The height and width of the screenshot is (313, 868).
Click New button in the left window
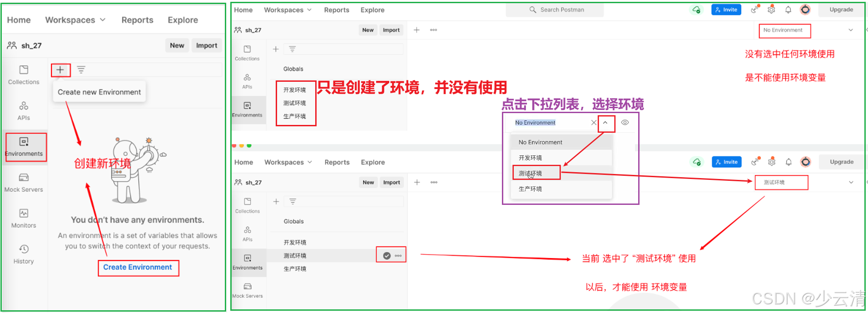pos(177,45)
